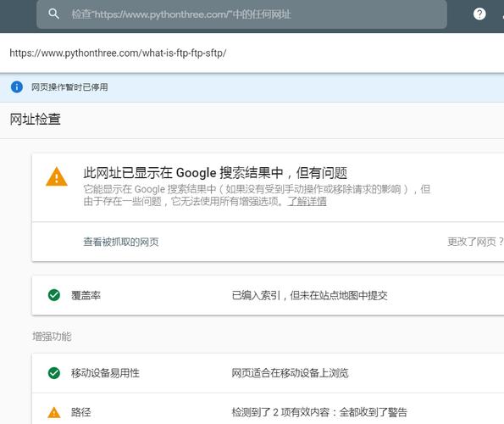
Task: Click the warning triangle icon beside 路径
Action: click(54, 412)
